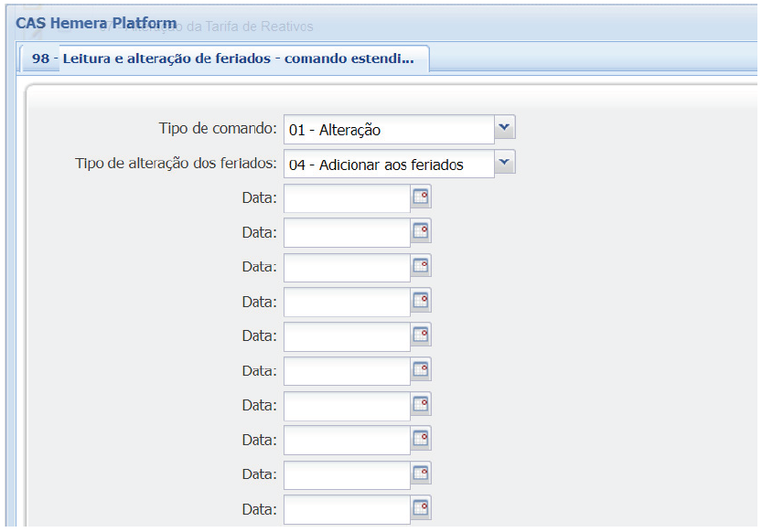Show calendar for the tenth Data field
The height and width of the screenshot is (532, 762).
pyautogui.click(x=421, y=509)
